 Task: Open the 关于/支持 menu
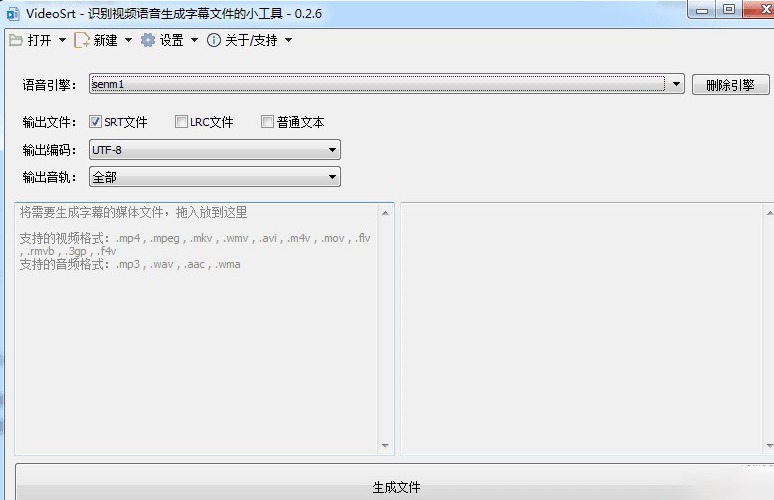pyautogui.click(x=251, y=40)
